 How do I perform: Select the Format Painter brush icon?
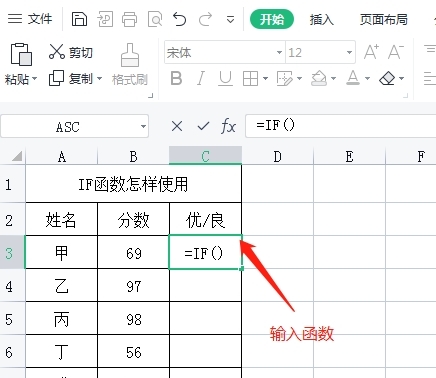[x=130, y=55]
